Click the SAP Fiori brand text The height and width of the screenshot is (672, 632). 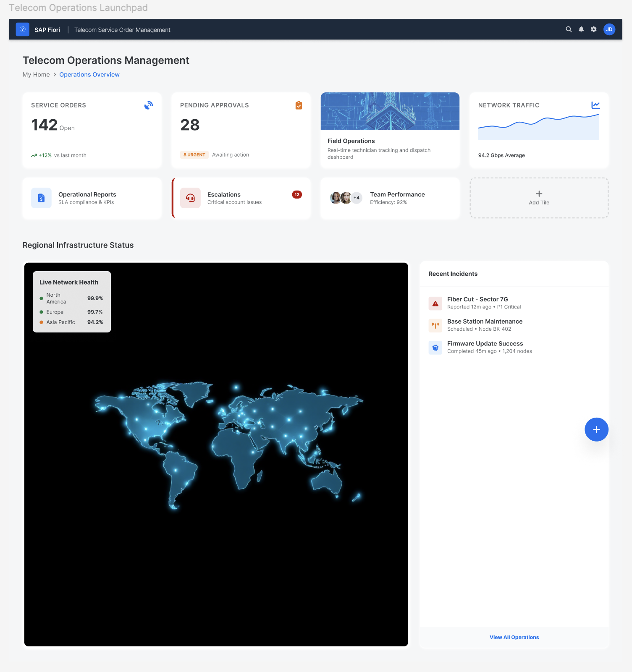click(x=47, y=30)
